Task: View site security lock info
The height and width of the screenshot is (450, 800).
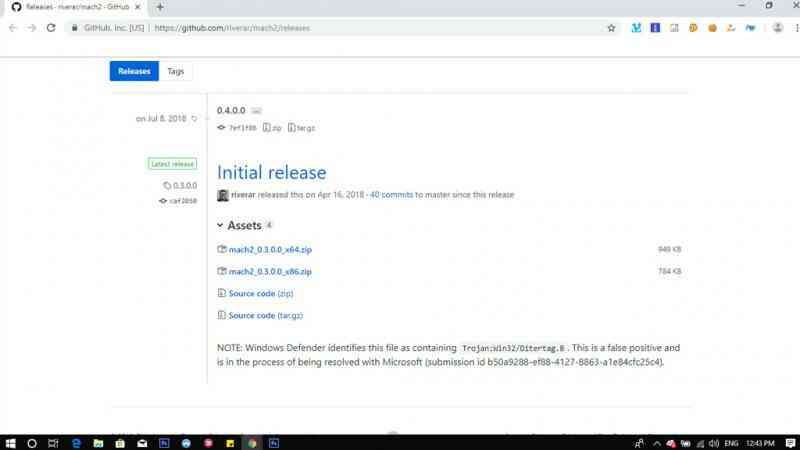Action: [x=74, y=28]
